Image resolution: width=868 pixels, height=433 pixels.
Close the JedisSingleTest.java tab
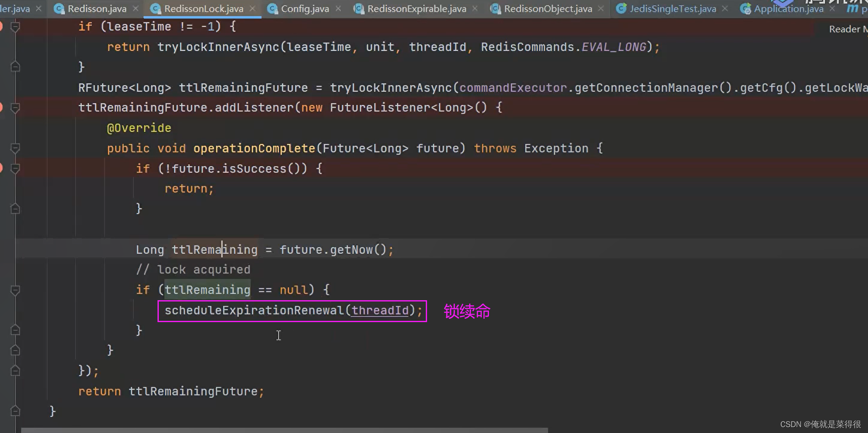point(725,8)
